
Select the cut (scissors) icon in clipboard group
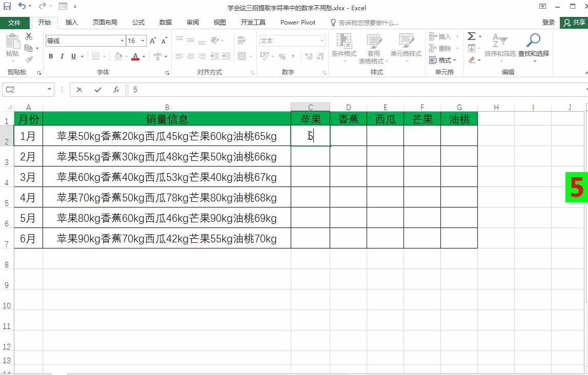pyautogui.click(x=29, y=36)
